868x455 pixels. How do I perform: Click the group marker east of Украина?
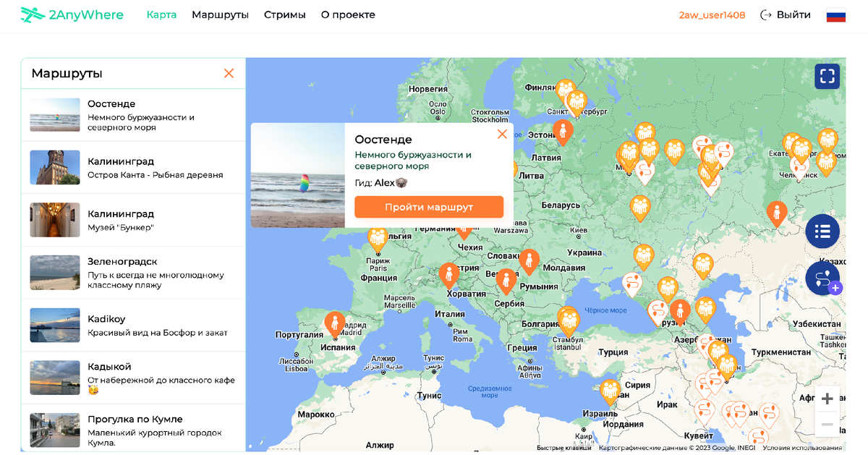[x=644, y=257]
